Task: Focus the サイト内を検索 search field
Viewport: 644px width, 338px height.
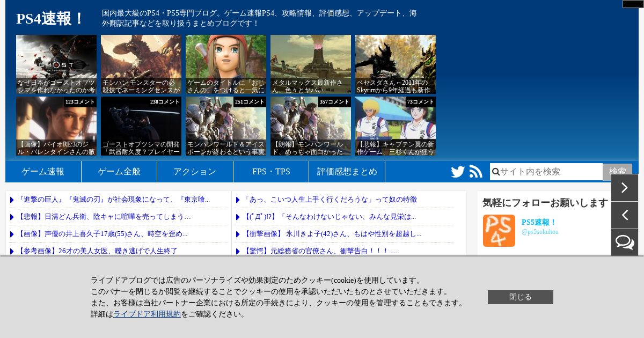Action: pos(546,172)
